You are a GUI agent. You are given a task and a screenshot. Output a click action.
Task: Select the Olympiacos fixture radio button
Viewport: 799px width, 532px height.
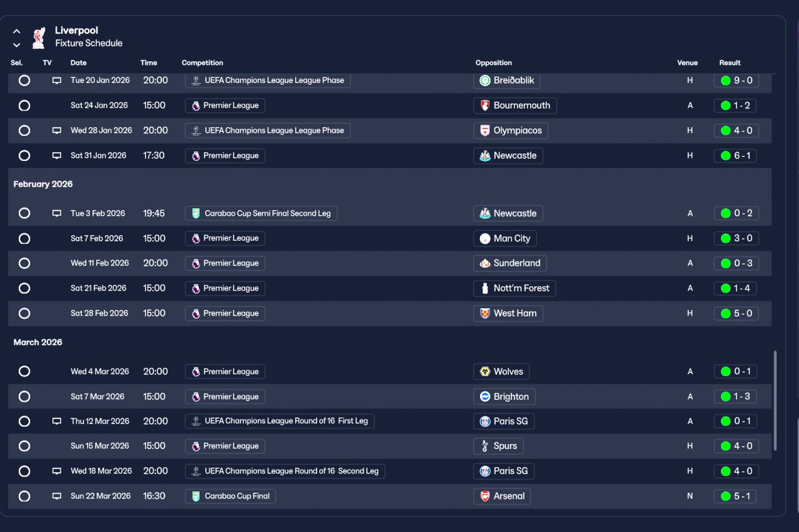(x=24, y=130)
